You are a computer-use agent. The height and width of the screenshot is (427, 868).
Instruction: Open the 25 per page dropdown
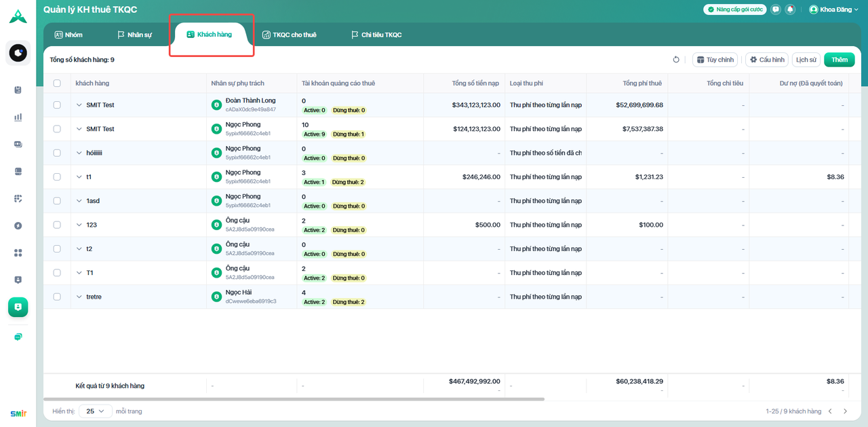pyautogui.click(x=96, y=411)
